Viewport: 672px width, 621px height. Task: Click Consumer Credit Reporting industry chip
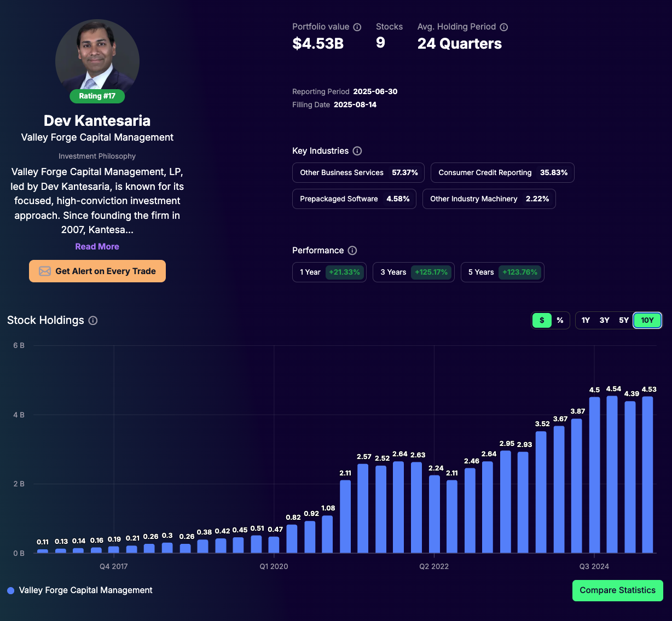502,172
